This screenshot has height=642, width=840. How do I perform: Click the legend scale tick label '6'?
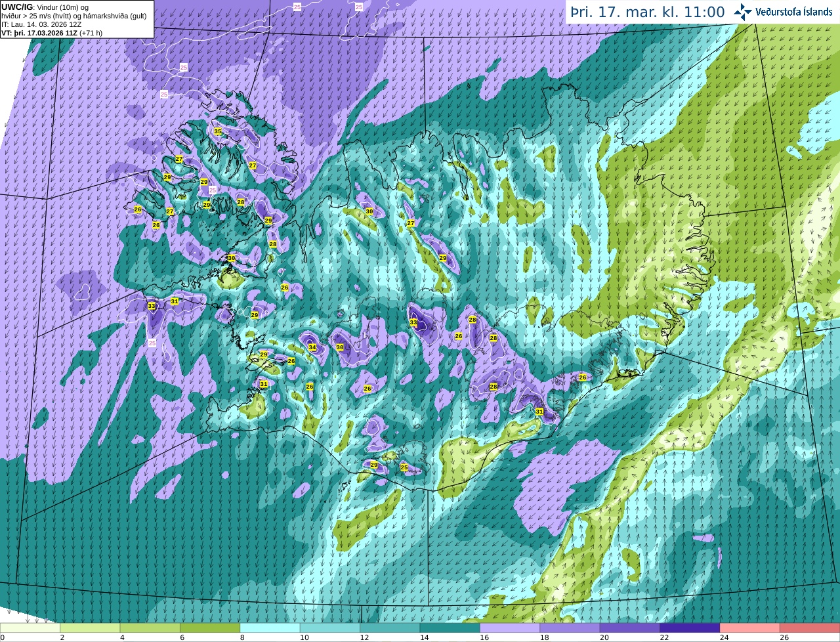click(x=182, y=637)
